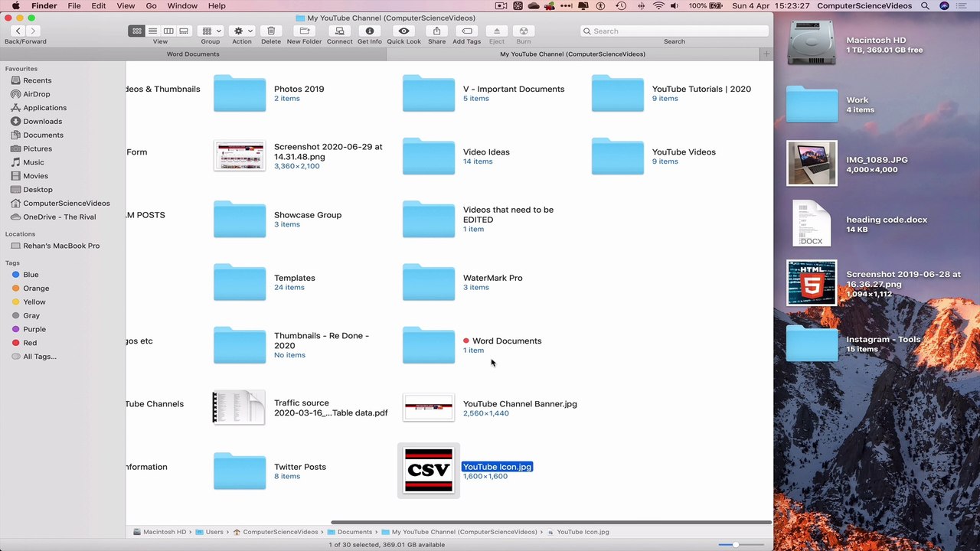Filter by the Blue tag
Viewport: 980px width, 551px height.
31,275
